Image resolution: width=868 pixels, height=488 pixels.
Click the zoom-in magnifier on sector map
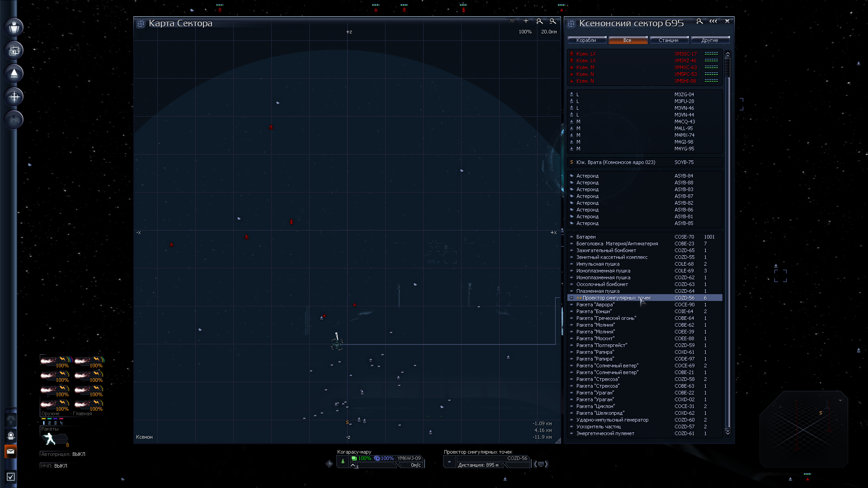[539, 21]
